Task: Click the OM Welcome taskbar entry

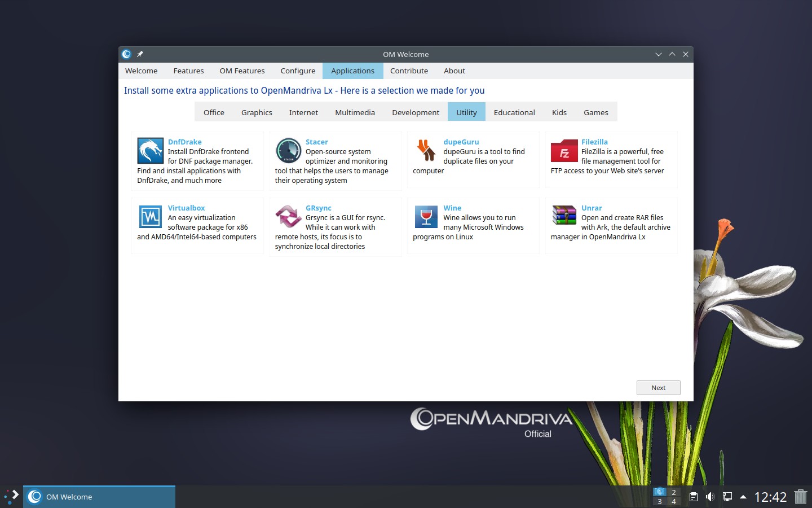Action: click(x=99, y=497)
